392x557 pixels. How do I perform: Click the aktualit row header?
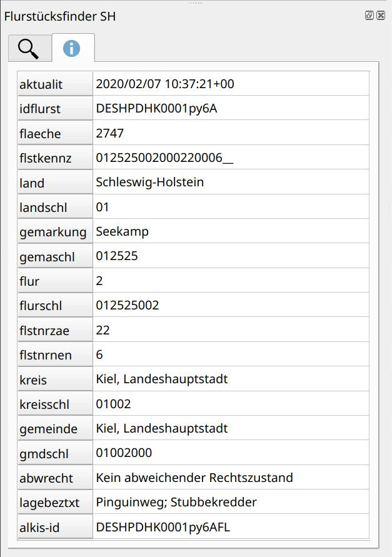(x=55, y=84)
